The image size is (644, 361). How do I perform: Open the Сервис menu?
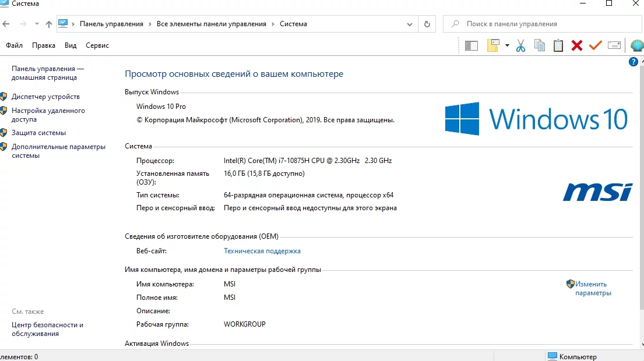pyautogui.click(x=97, y=45)
